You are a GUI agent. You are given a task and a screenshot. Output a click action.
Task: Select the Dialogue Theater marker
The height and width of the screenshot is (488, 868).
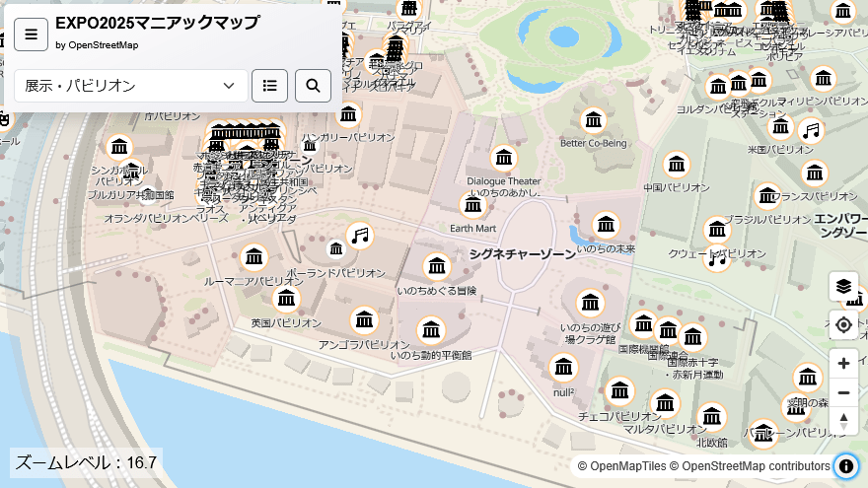click(x=504, y=159)
